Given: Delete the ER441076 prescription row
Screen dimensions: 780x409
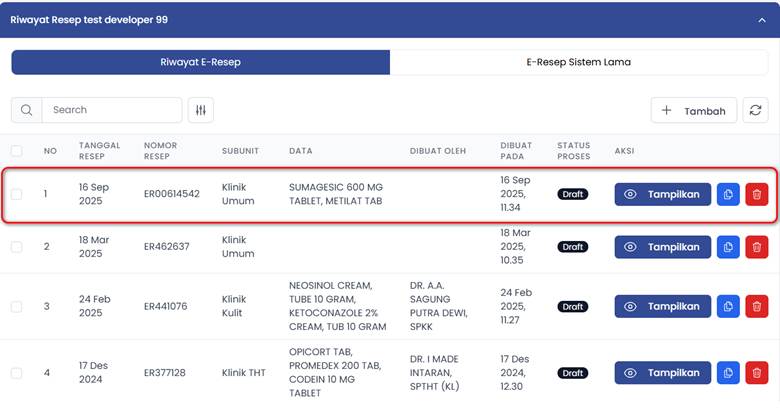Looking at the screenshot, I should coord(756,306).
